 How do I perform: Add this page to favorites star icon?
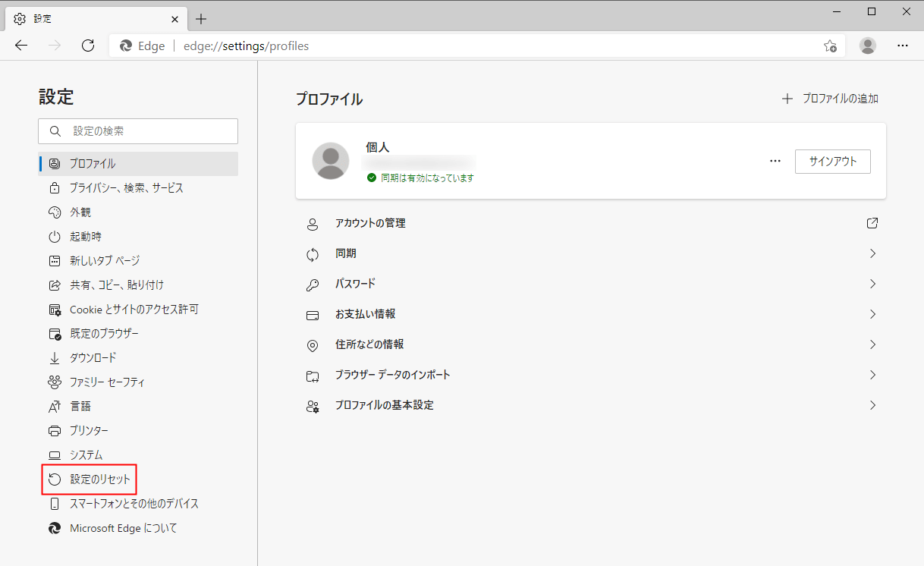point(830,46)
